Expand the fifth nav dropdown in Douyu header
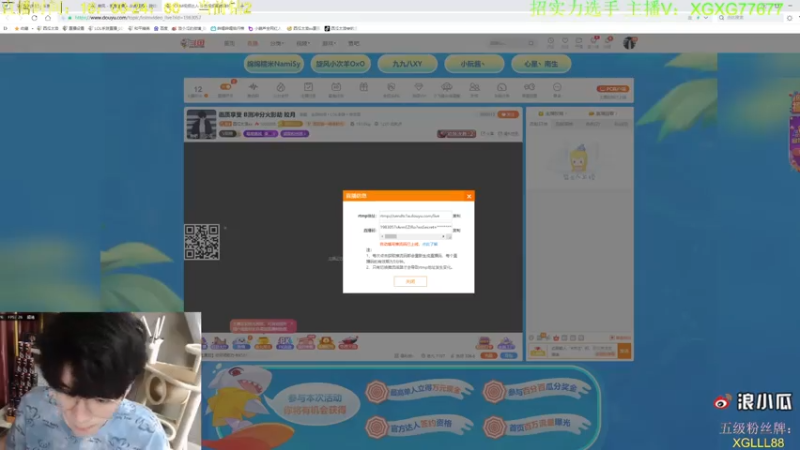Screen dimensions: 800x450 point(329,43)
